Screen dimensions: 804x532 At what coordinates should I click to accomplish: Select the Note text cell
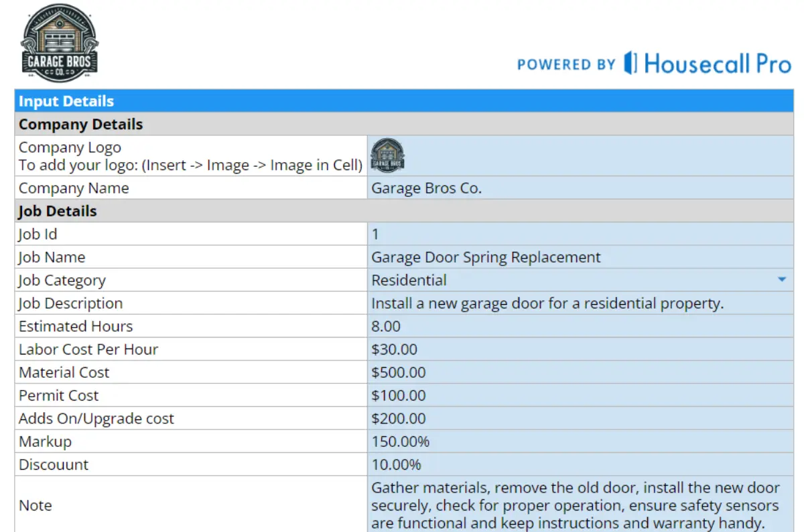(580, 505)
